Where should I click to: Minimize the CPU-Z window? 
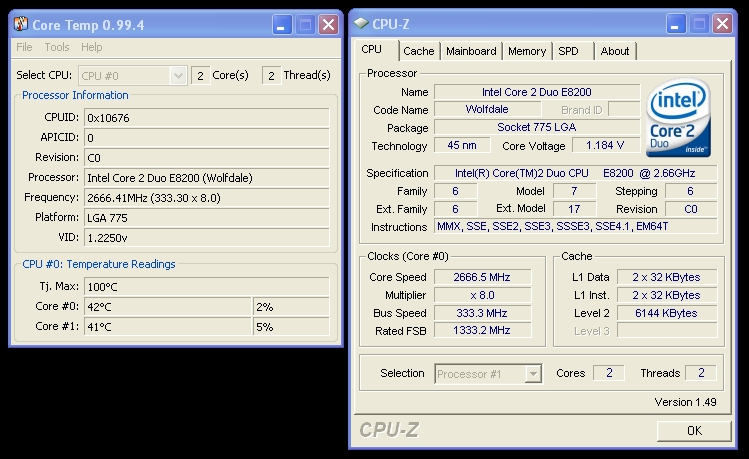[x=675, y=23]
